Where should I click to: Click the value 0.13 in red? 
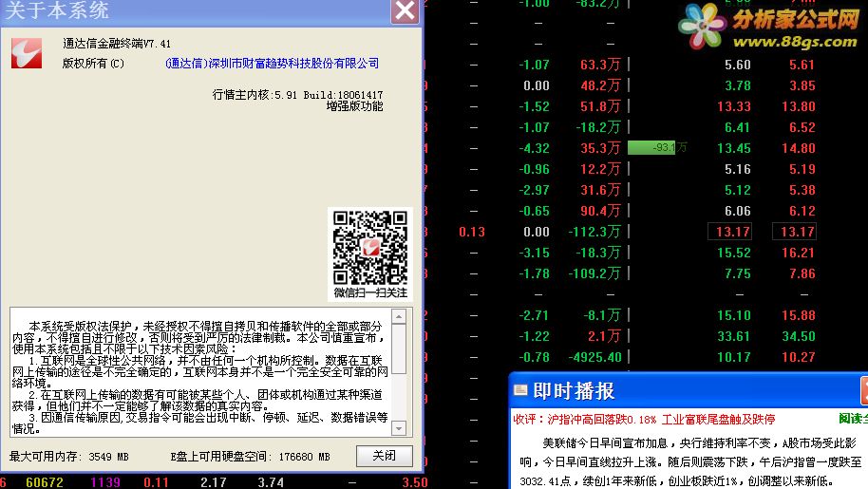point(472,232)
